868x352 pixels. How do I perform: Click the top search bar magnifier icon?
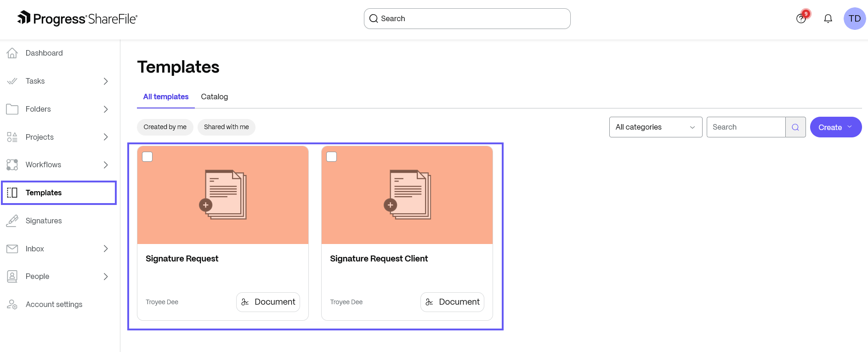(x=374, y=18)
